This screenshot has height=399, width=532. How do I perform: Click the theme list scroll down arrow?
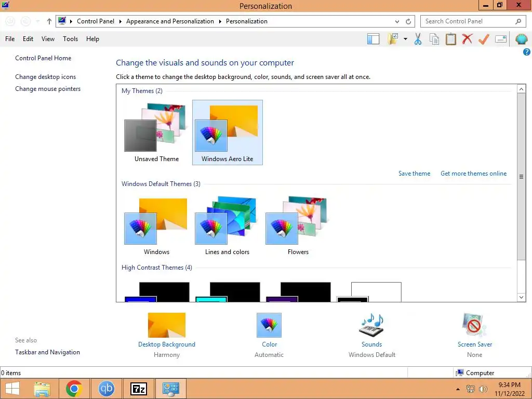coord(522,297)
